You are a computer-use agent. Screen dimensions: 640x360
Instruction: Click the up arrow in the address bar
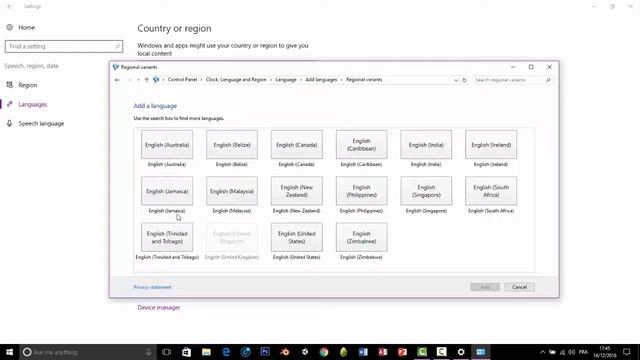click(147, 80)
